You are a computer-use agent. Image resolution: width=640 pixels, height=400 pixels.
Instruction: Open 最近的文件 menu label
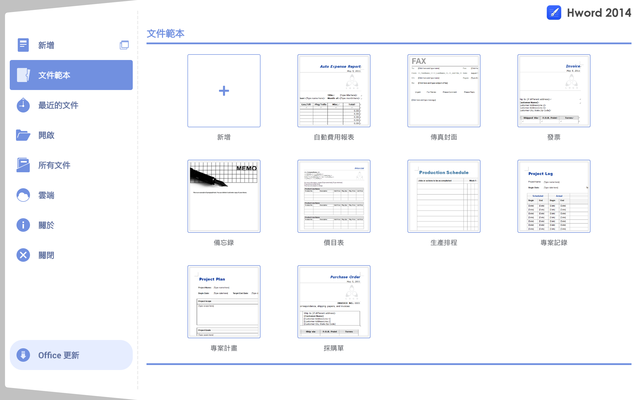pos(58,105)
